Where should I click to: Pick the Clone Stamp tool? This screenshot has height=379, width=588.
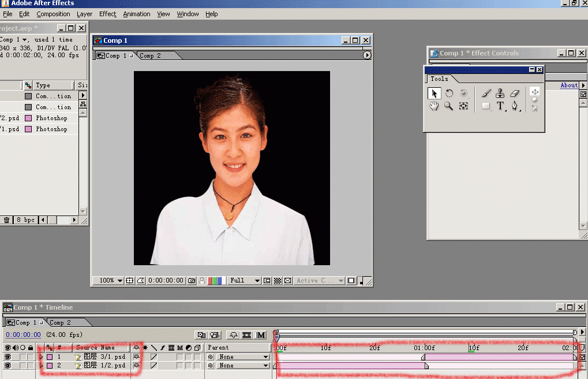click(500, 93)
